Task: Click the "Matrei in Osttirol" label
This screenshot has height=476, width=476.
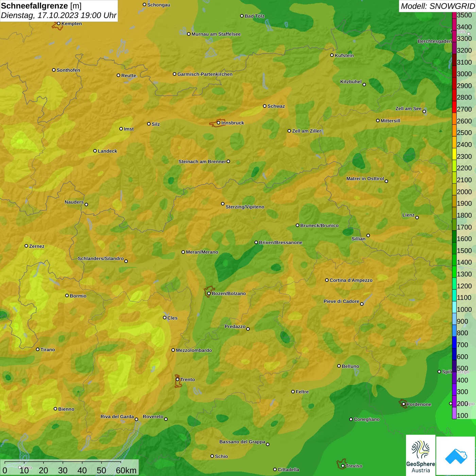Action: point(365,178)
